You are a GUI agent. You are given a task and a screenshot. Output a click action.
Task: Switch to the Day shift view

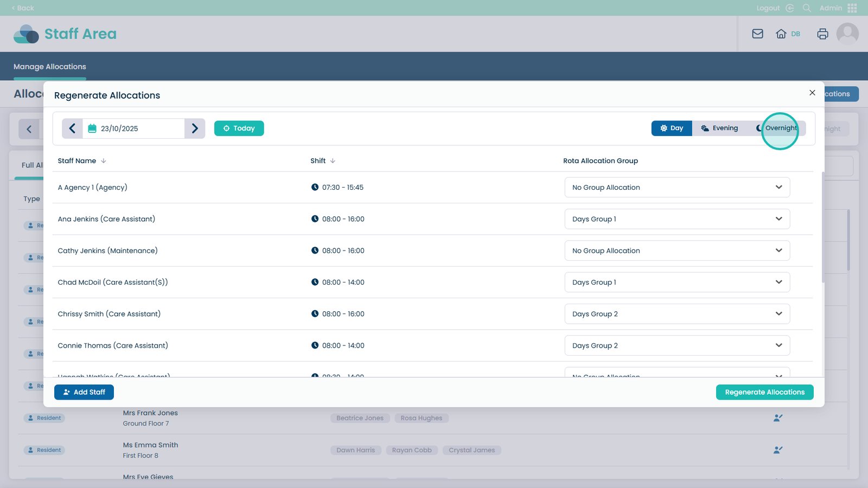click(672, 129)
